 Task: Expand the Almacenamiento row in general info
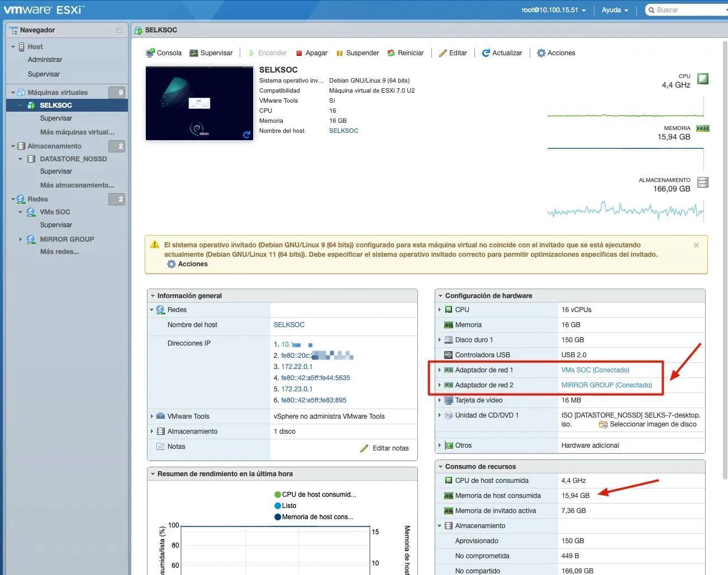(152, 432)
